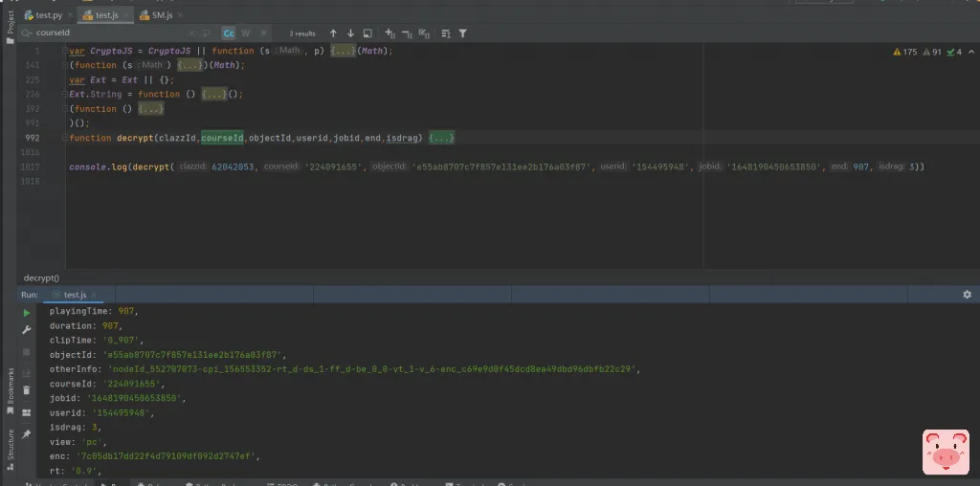Switch to the test.py editor tab
Viewport: 980px width, 486px height.
coord(48,14)
